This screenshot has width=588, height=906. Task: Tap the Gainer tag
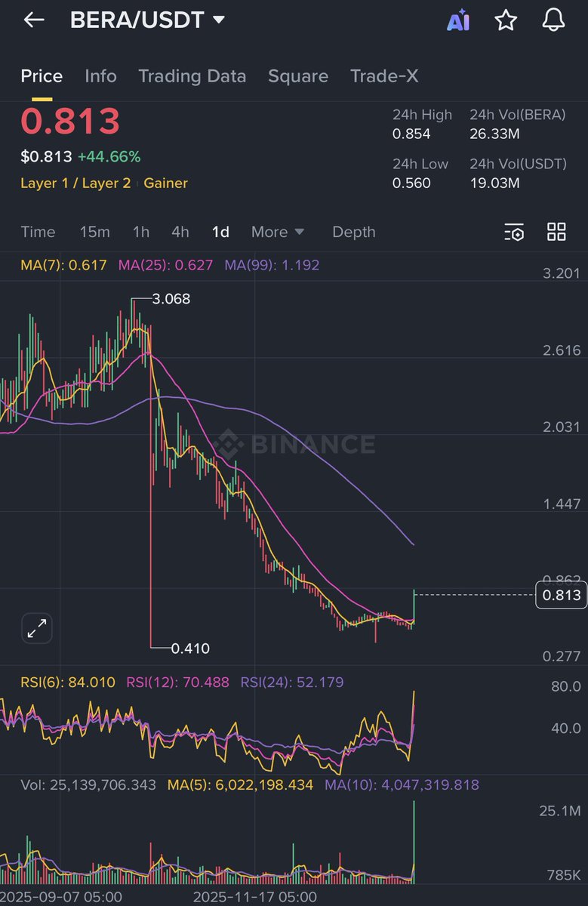click(165, 183)
